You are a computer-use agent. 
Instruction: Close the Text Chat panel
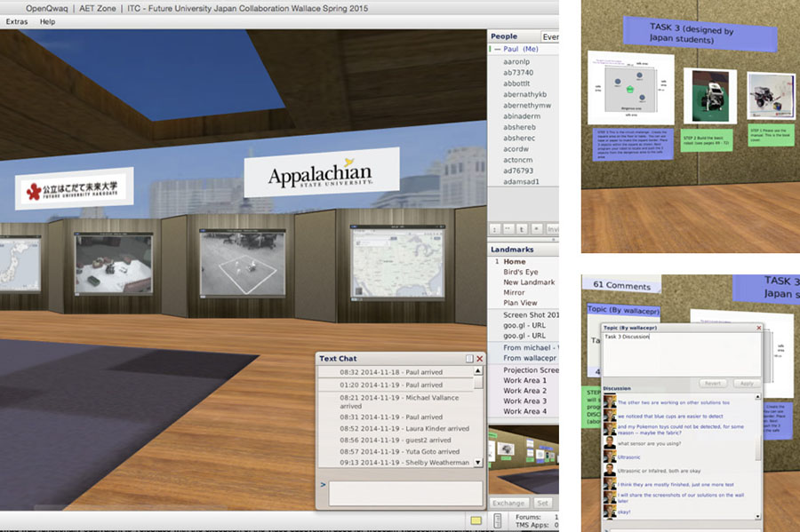coord(480,359)
